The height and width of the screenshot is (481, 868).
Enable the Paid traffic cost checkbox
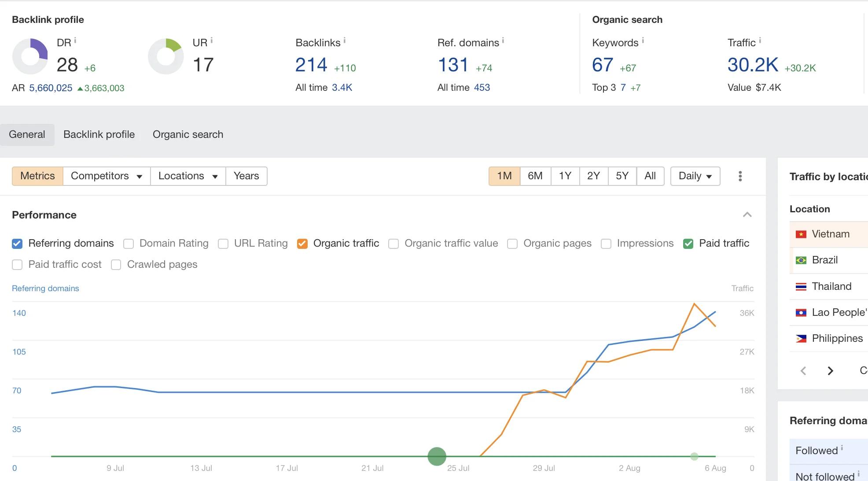17,265
